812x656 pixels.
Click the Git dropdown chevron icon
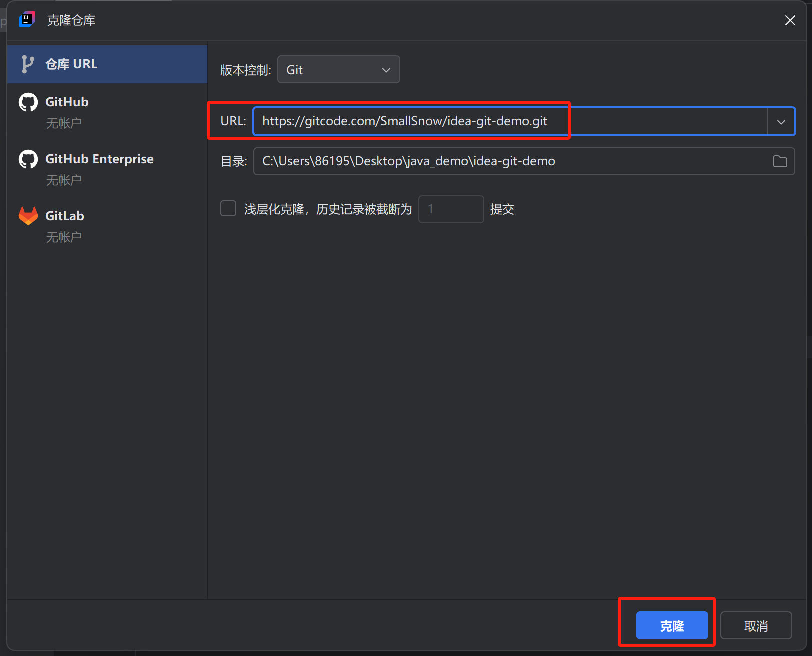[385, 70]
